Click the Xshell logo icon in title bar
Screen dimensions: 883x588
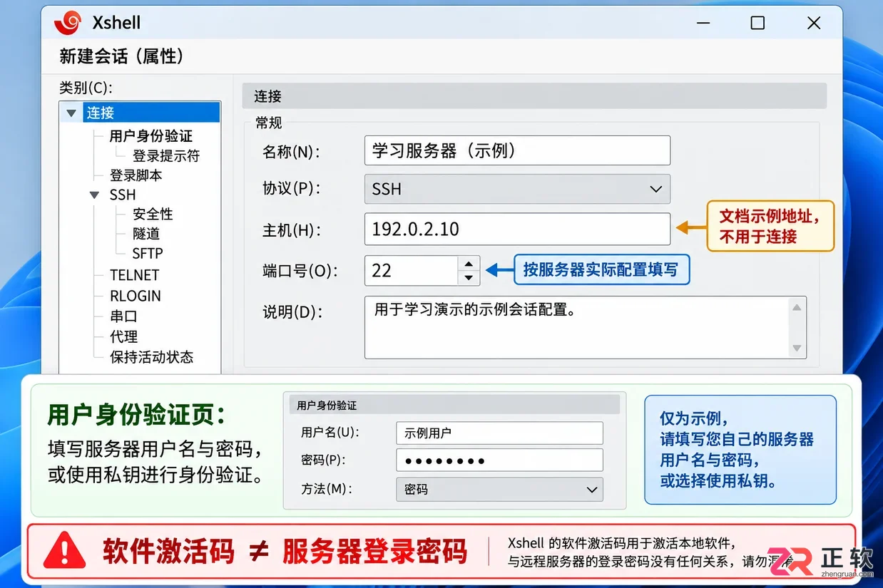[68, 23]
